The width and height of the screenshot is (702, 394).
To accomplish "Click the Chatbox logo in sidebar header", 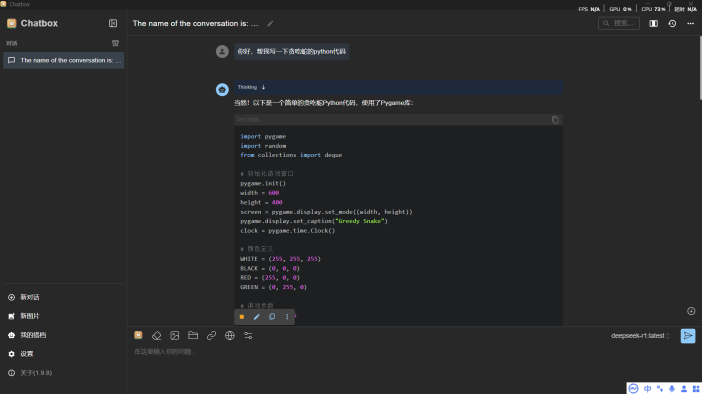I will 12,23.
